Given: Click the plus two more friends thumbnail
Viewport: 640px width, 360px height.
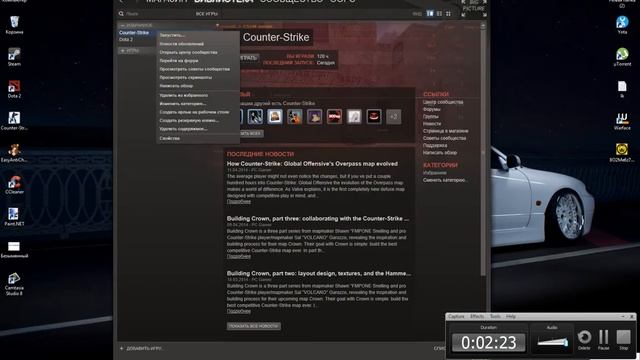Looking at the screenshot, I should point(393,117).
